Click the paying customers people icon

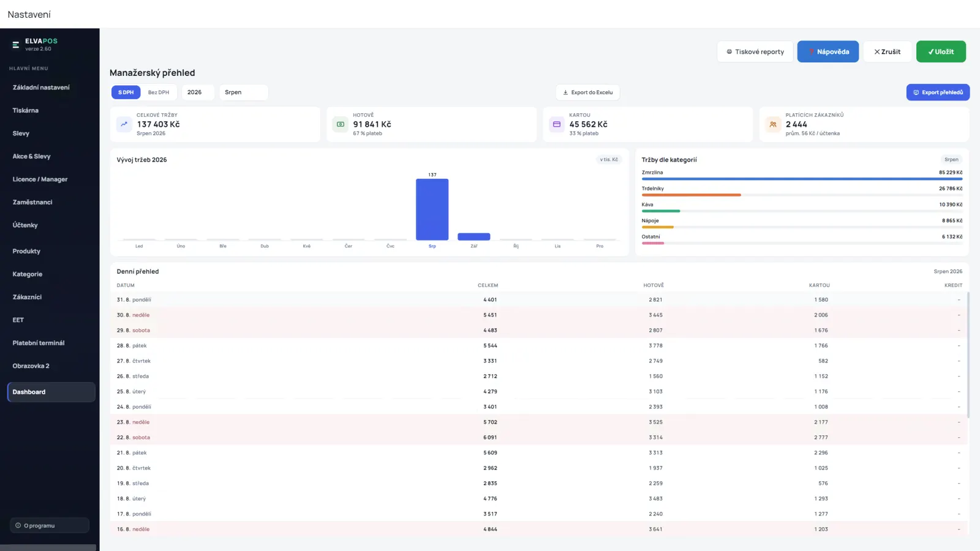pyautogui.click(x=773, y=124)
